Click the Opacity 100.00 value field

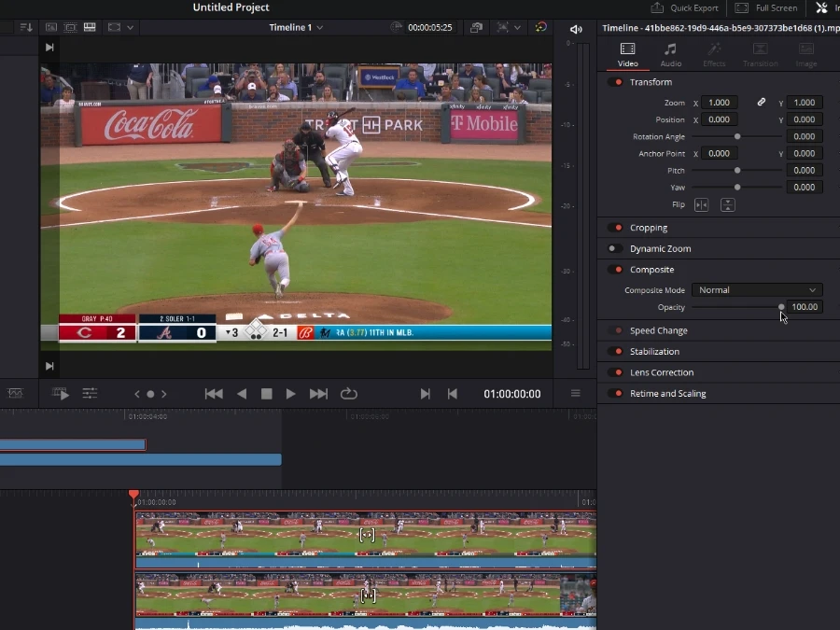[805, 307]
